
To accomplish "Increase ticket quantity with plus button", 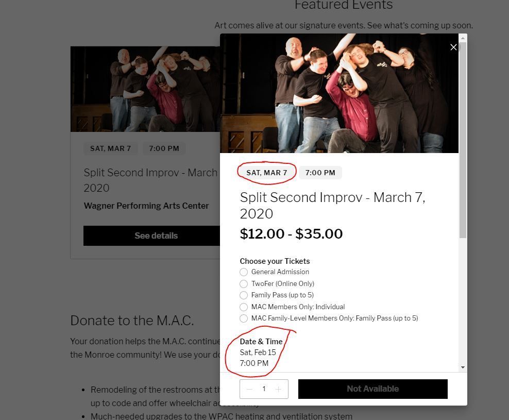I will (x=278, y=389).
